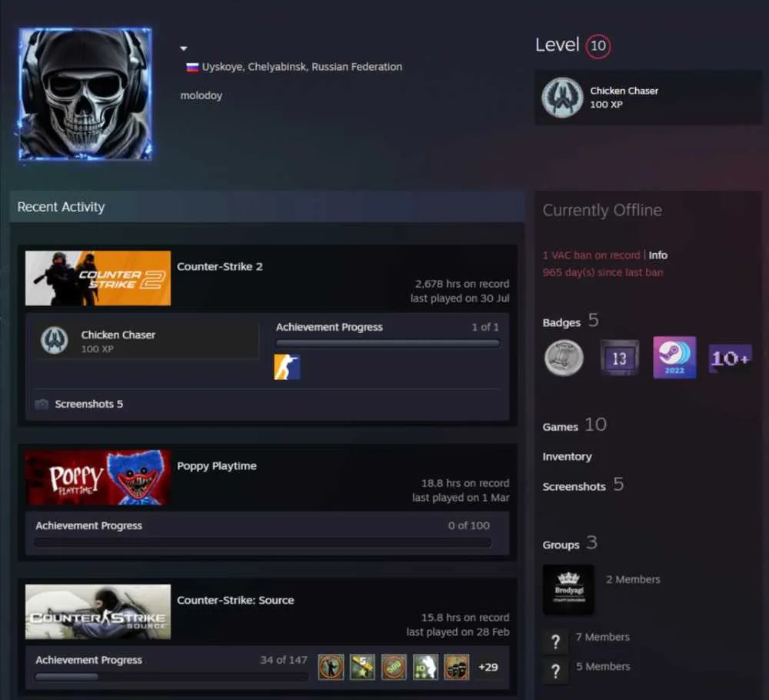The width and height of the screenshot is (769, 700).
Task: Open the Counter-Strike 2 achievement icon
Action: click(x=287, y=367)
